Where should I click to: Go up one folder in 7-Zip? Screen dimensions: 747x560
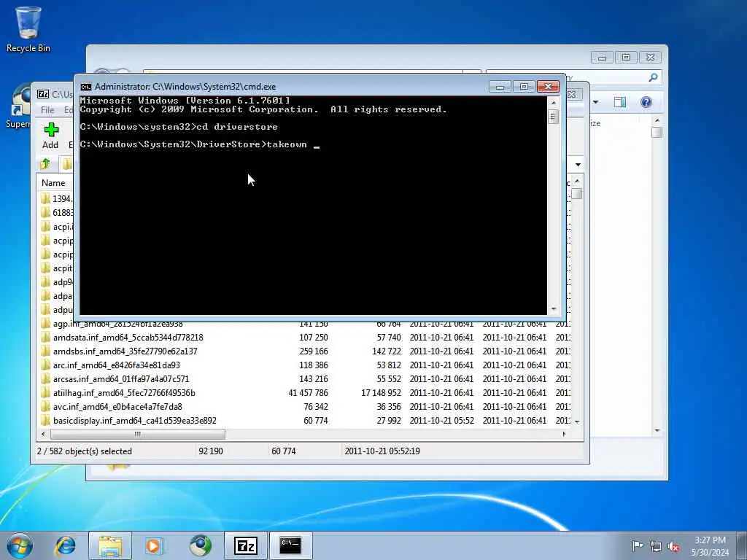[x=46, y=164]
